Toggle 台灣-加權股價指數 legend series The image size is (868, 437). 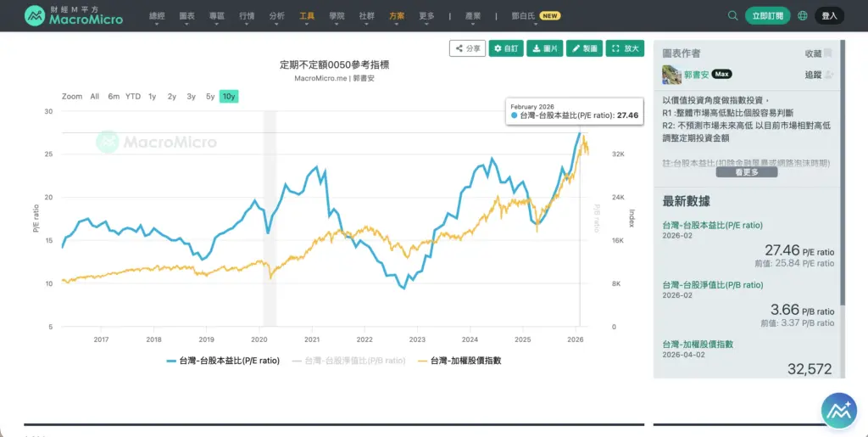coord(459,361)
